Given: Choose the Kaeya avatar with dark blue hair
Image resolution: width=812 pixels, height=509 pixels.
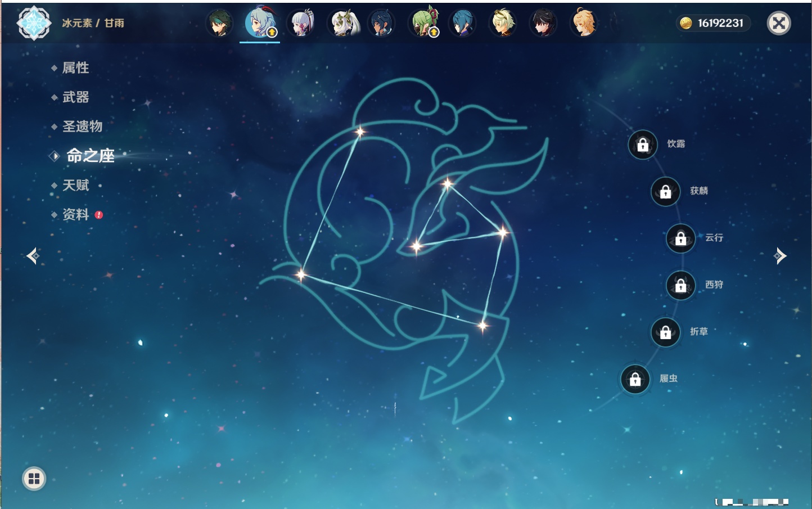Looking at the screenshot, I should pyautogui.click(x=382, y=23).
